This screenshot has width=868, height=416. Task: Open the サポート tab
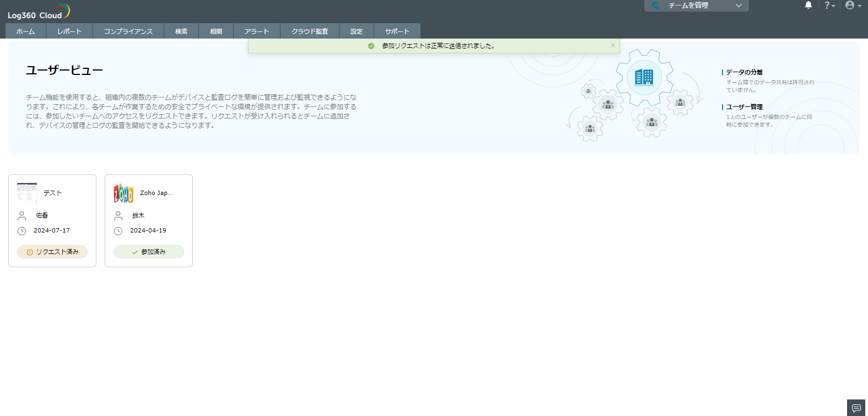point(397,31)
